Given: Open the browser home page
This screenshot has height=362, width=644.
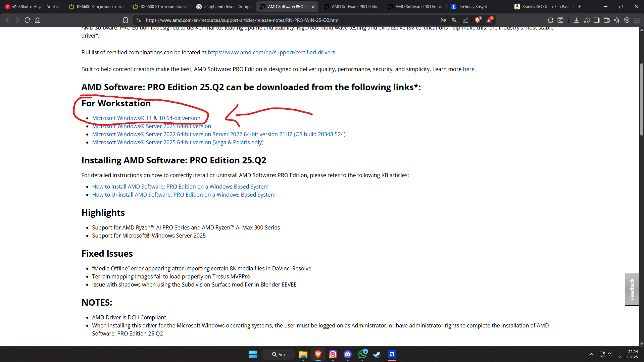Looking at the screenshot, I should click(x=38, y=20).
